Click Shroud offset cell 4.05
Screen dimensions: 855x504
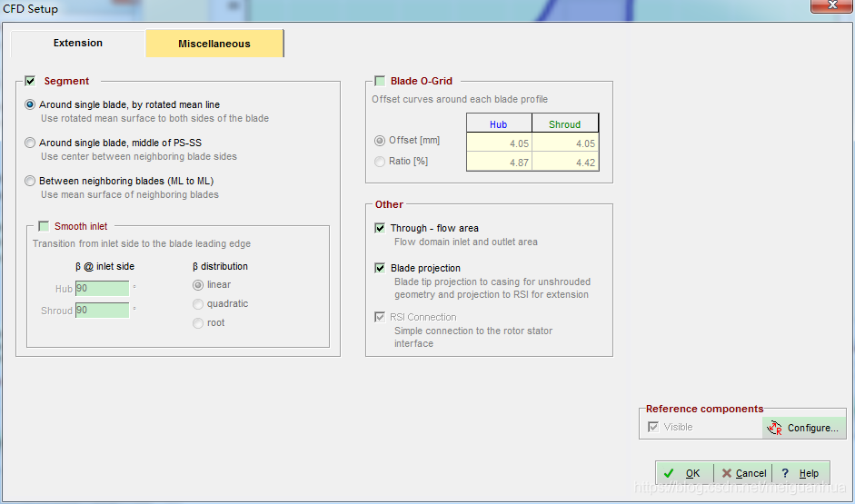tap(565, 143)
